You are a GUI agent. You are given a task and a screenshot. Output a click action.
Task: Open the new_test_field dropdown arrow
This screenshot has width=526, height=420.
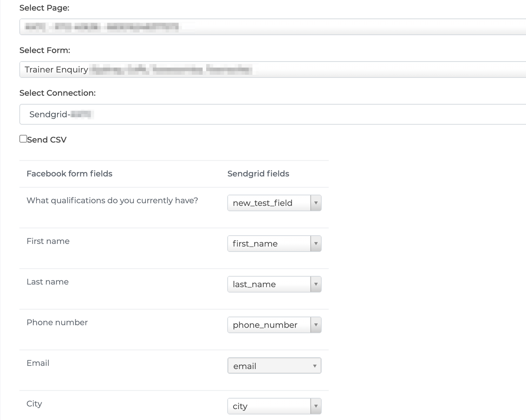316,203
